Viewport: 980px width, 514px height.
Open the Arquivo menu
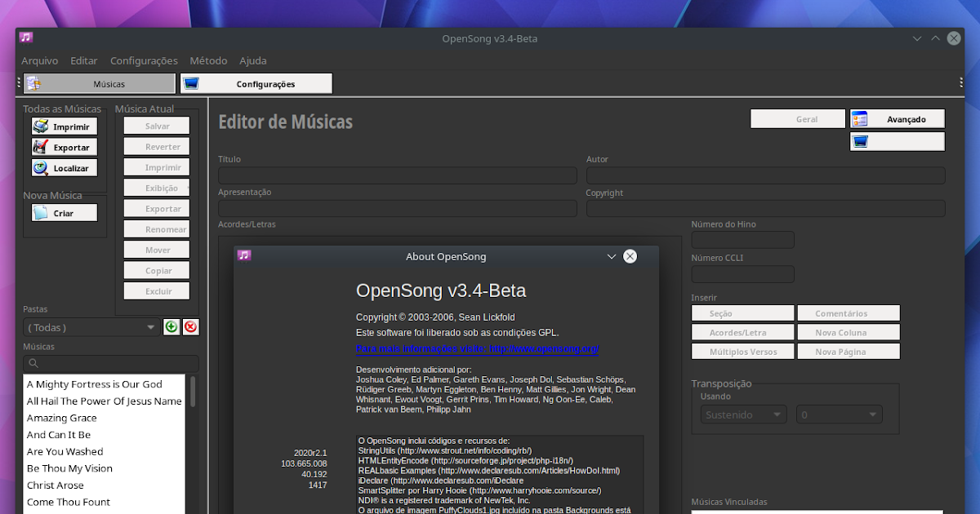(39, 60)
